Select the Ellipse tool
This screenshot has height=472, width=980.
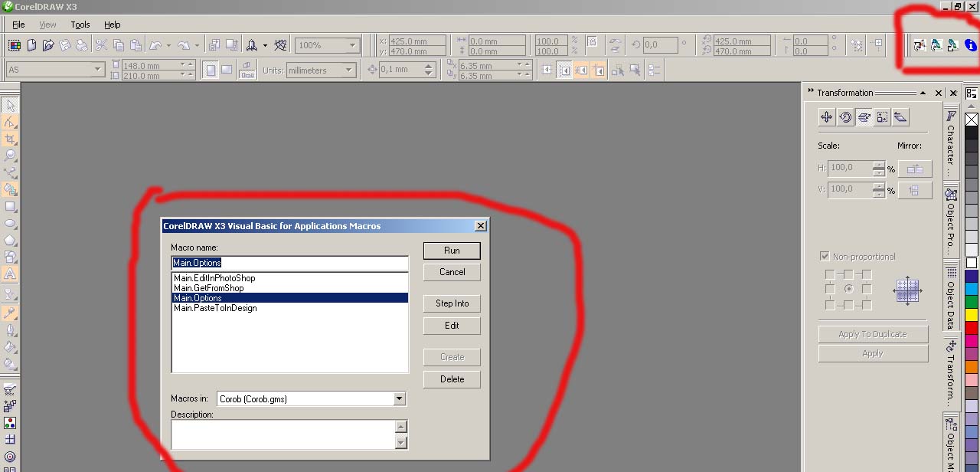tap(10, 224)
